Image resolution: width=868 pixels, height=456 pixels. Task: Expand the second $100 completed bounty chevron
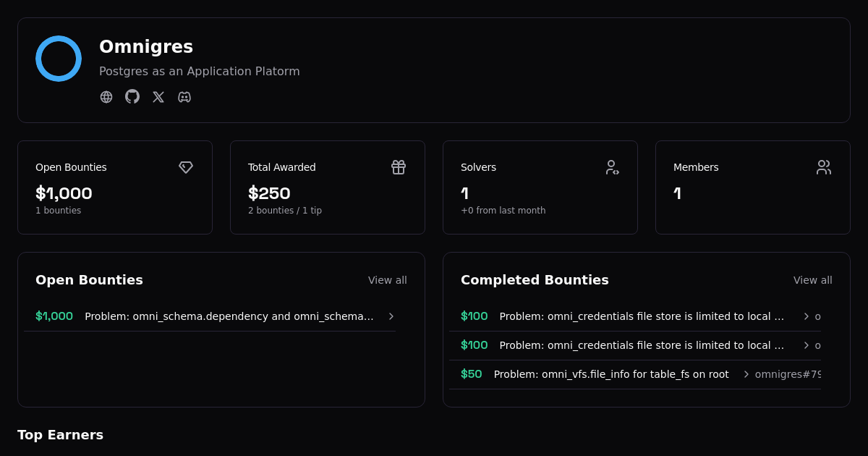807,345
